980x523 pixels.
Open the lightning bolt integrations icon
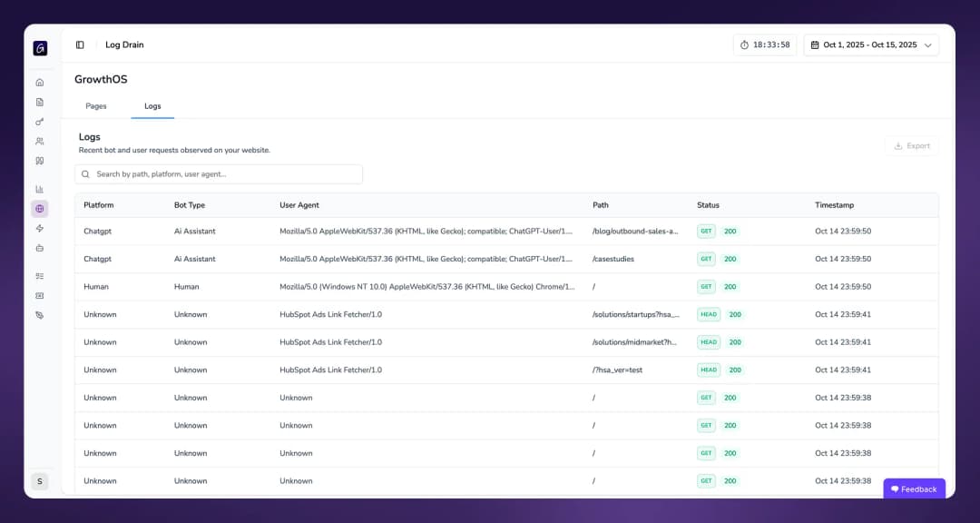40,228
